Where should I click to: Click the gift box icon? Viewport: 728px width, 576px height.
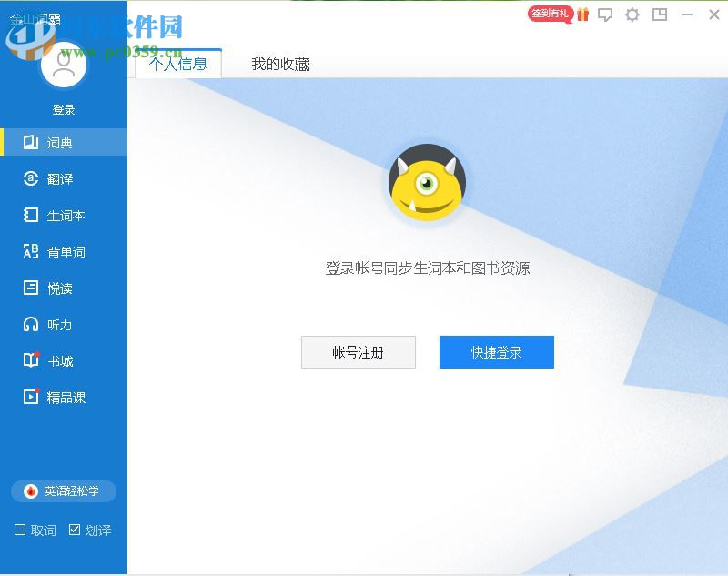[583, 15]
